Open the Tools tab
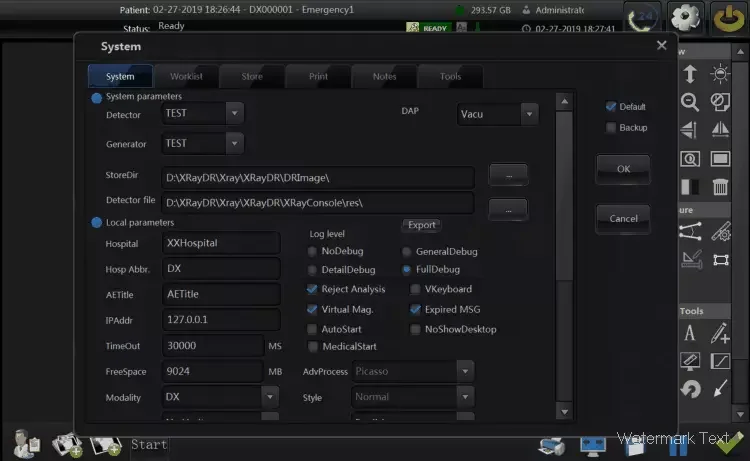Image resolution: width=750 pixels, height=461 pixels. point(450,76)
